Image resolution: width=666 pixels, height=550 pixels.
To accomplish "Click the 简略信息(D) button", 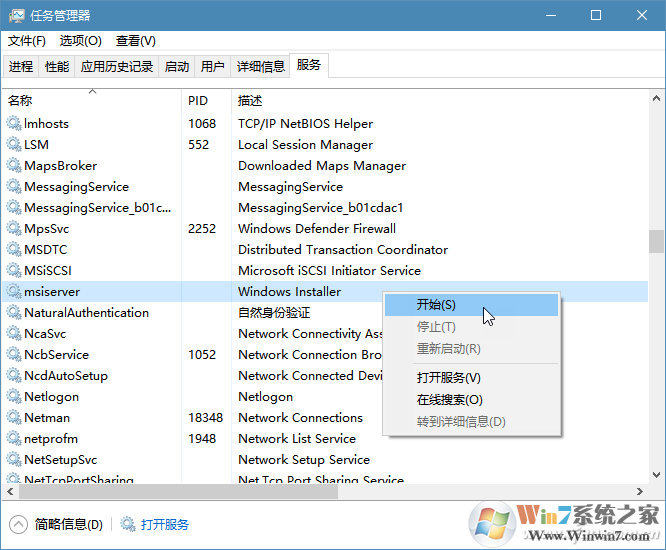I will tap(68, 524).
